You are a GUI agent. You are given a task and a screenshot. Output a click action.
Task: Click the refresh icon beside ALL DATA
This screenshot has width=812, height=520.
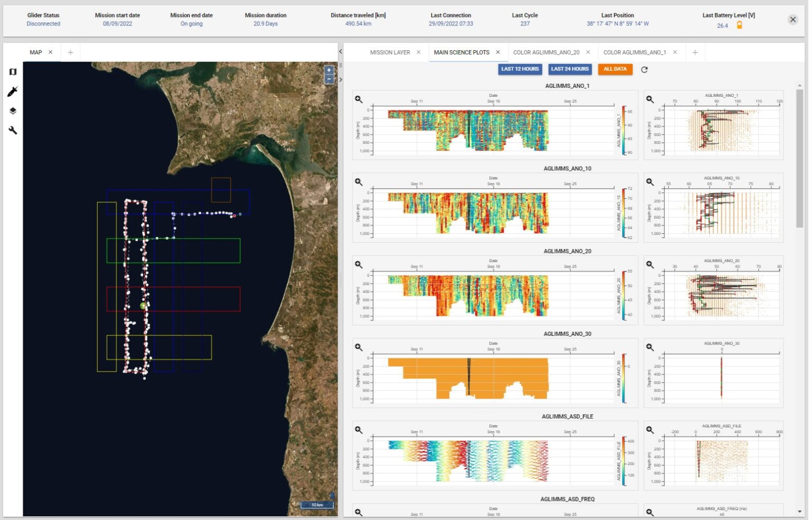coord(644,69)
